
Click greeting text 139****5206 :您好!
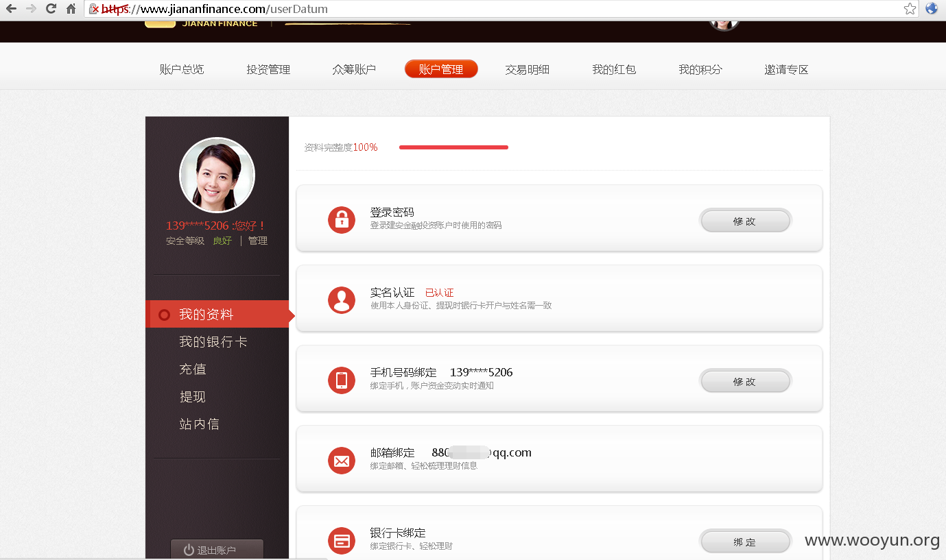click(x=216, y=226)
